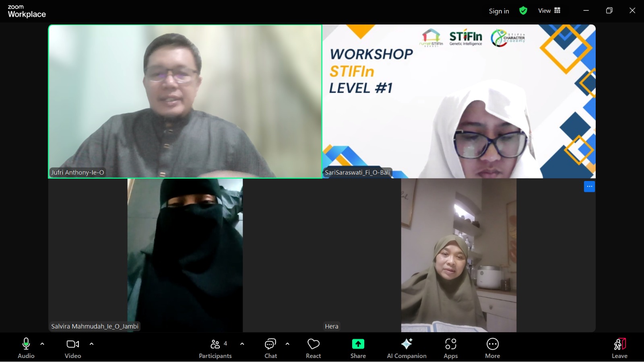Expand audio options arrow
This screenshot has width=644, height=362.
pos(42,344)
